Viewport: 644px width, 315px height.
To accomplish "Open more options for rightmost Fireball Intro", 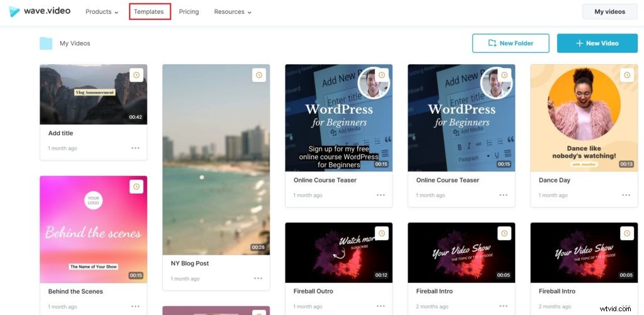I will (x=626, y=306).
